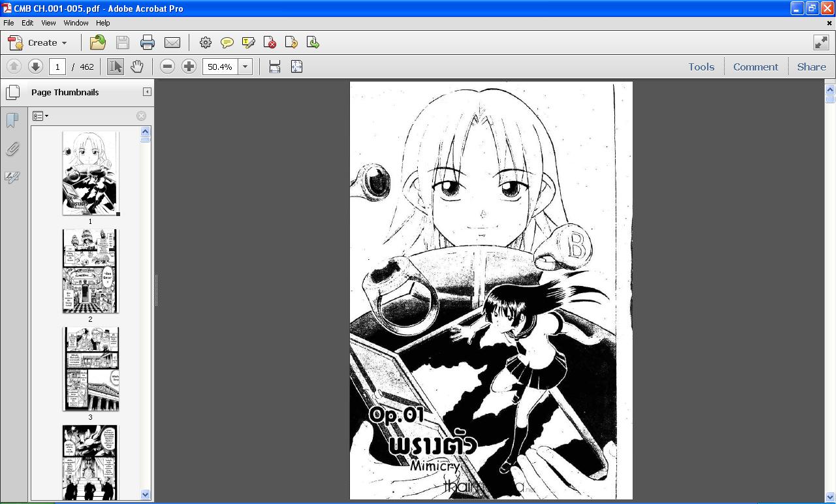Viewport: 837px width, 504px height.
Task: Click the Open file folder icon
Action: click(98, 42)
